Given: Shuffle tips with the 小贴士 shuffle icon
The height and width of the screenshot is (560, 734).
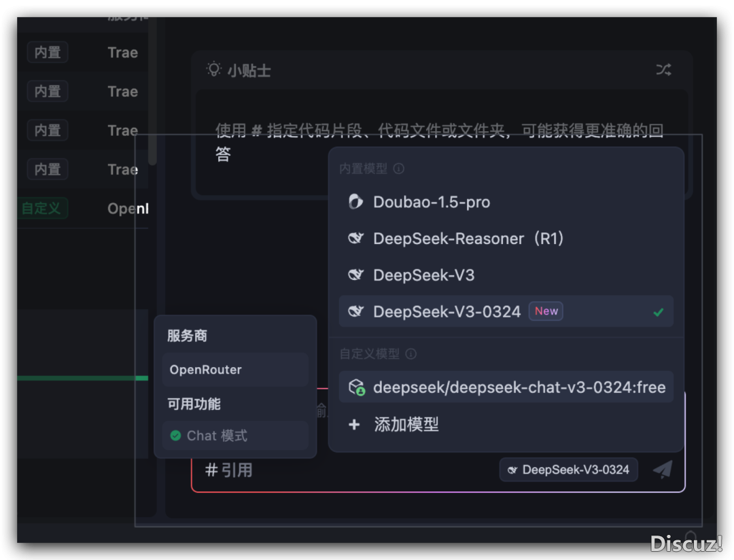Looking at the screenshot, I should (664, 70).
